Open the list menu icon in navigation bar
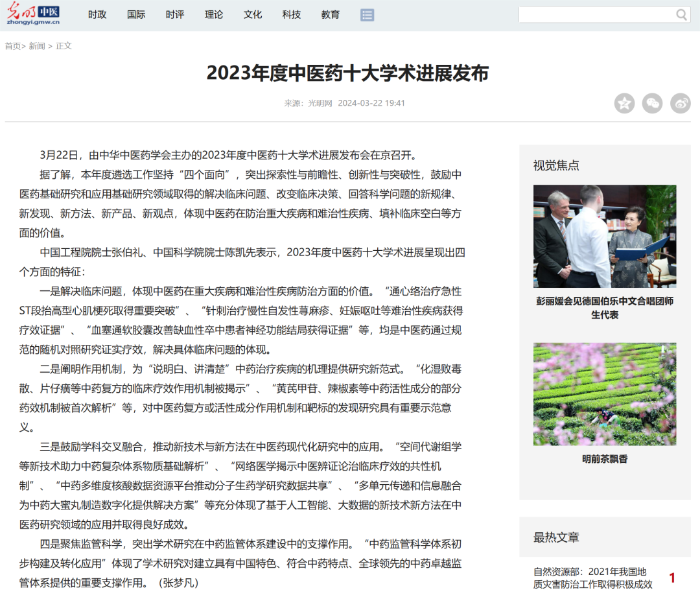This screenshot has width=700, height=597. click(x=367, y=14)
